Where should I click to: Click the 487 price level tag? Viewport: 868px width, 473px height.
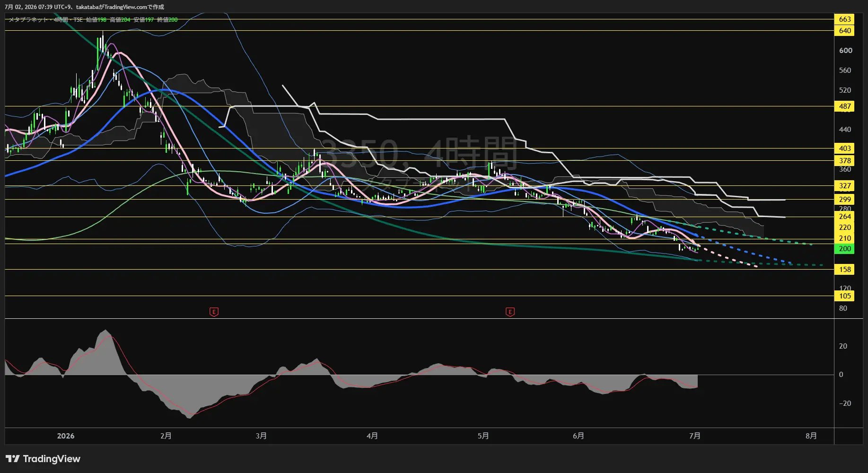tap(845, 106)
